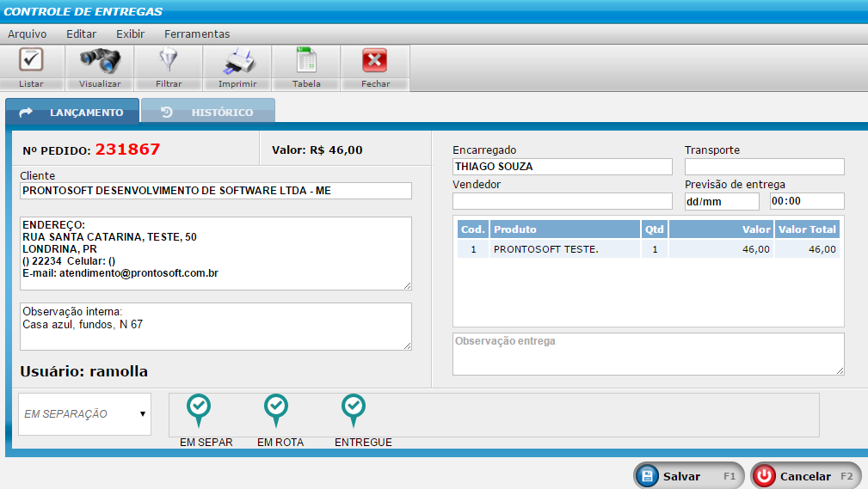Click the history clock icon on HISTÓRICO tab

[x=167, y=113]
